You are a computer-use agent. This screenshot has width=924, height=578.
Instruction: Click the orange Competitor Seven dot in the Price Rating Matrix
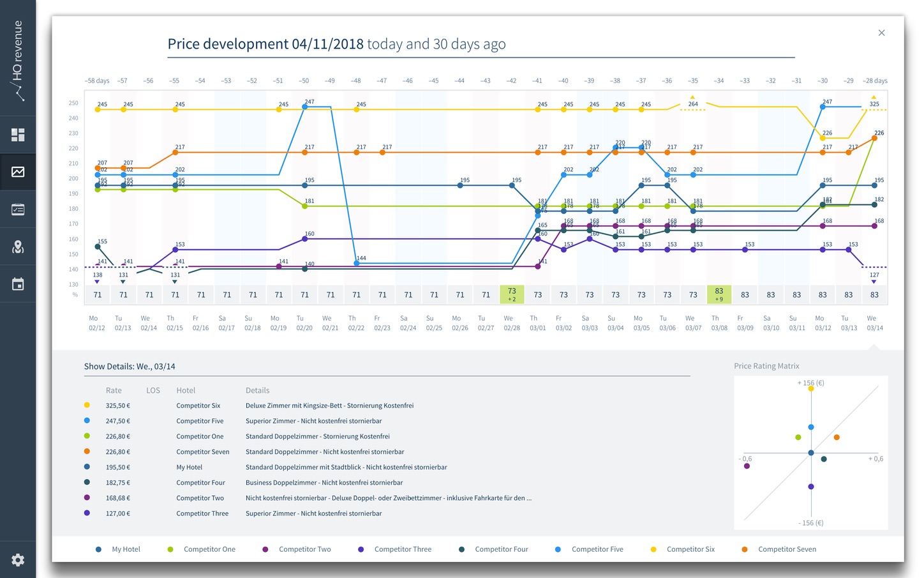837,437
